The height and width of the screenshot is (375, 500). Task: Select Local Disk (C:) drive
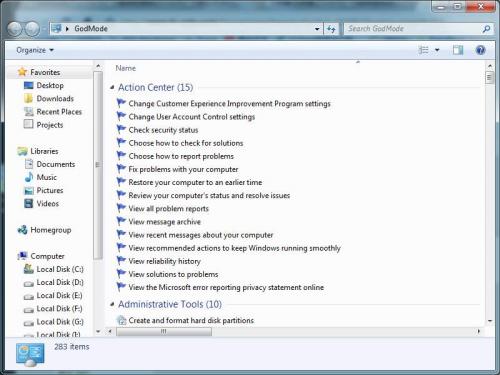tap(60, 269)
